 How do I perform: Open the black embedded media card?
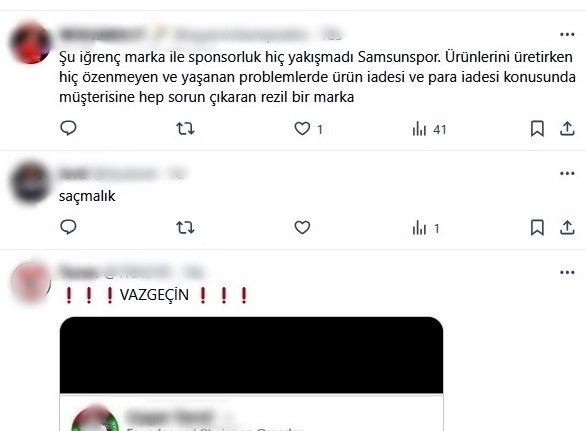pos(252,355)
